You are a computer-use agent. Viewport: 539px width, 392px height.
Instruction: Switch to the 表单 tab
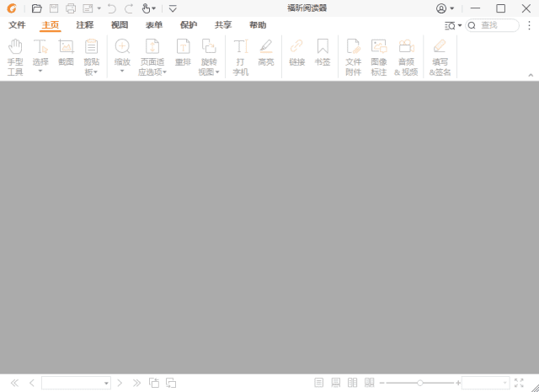click(154, 25)
